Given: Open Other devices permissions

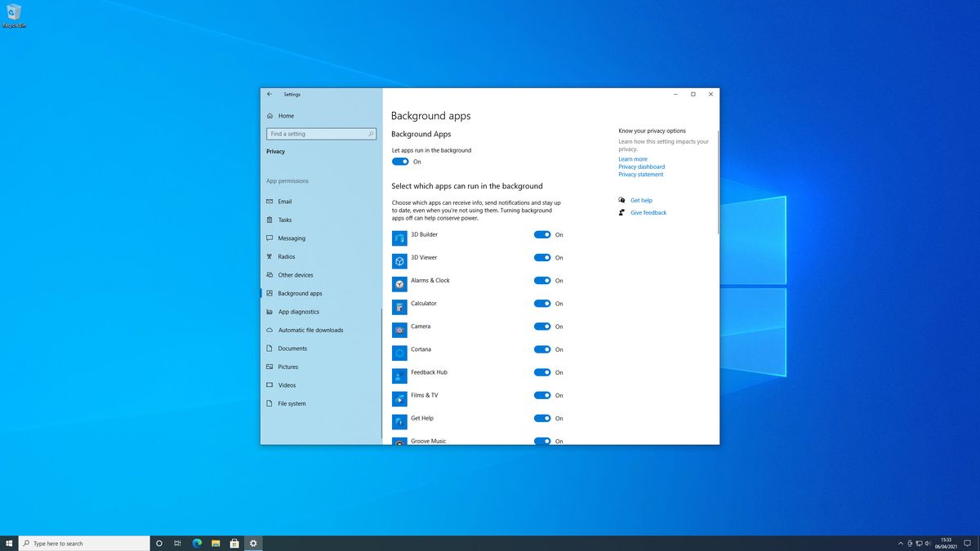Looking at the screenshot, I should pyautogui.click(x=294, y=274).
